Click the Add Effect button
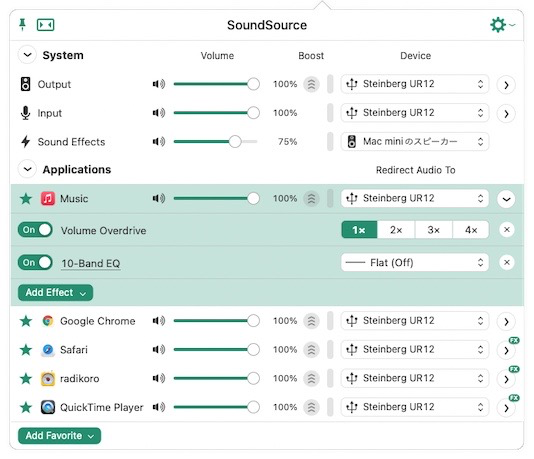The height and width of the screenshot is (459, 534). coord(56,292)
